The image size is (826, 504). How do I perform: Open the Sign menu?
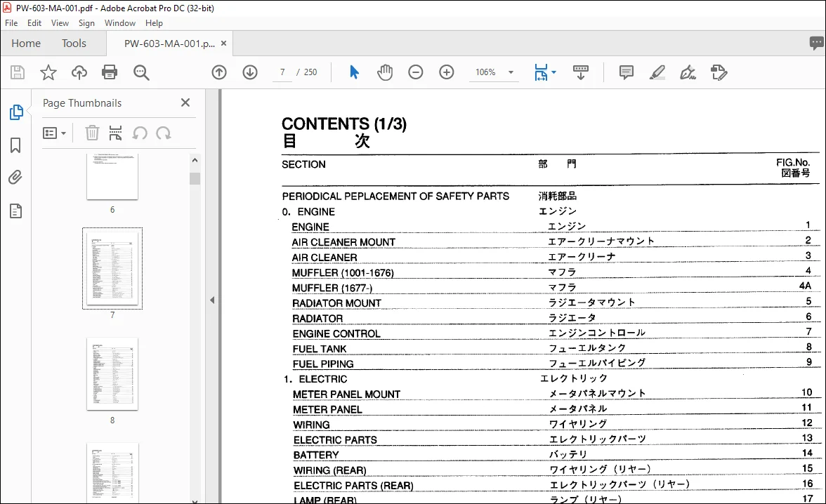pyautogui.click(x=86, y=23)
